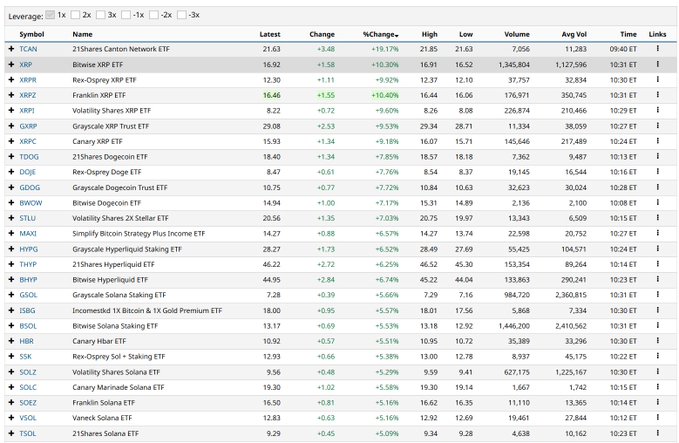Sort table by Volume column header

(x=517, y=34)
